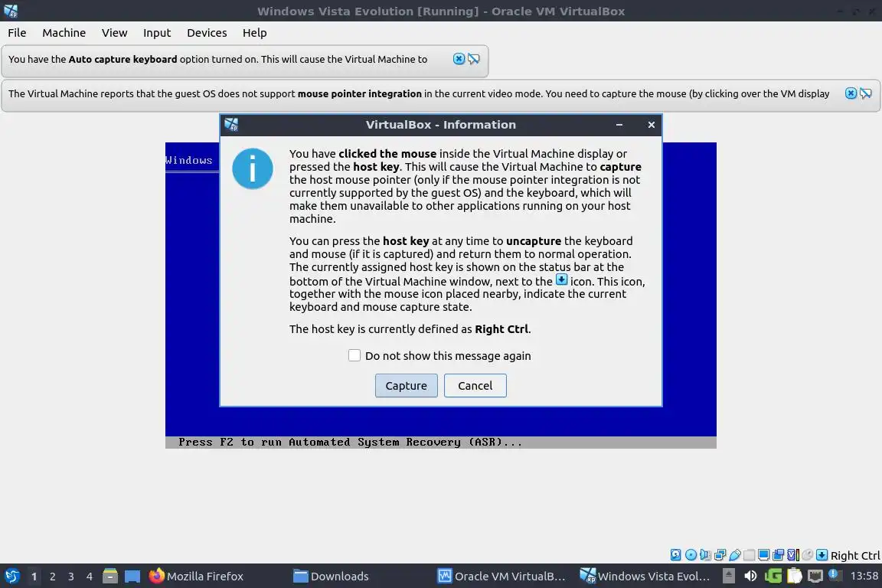This screenshot has width=882, height=588.
Task: Switch to workspace 3
Action: 71,577
